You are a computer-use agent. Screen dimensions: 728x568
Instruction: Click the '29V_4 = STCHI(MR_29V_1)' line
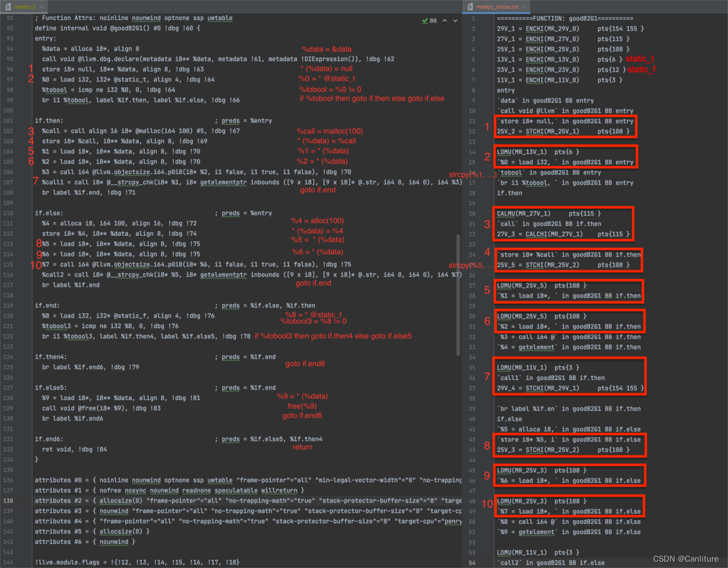(x=571, y=388)
